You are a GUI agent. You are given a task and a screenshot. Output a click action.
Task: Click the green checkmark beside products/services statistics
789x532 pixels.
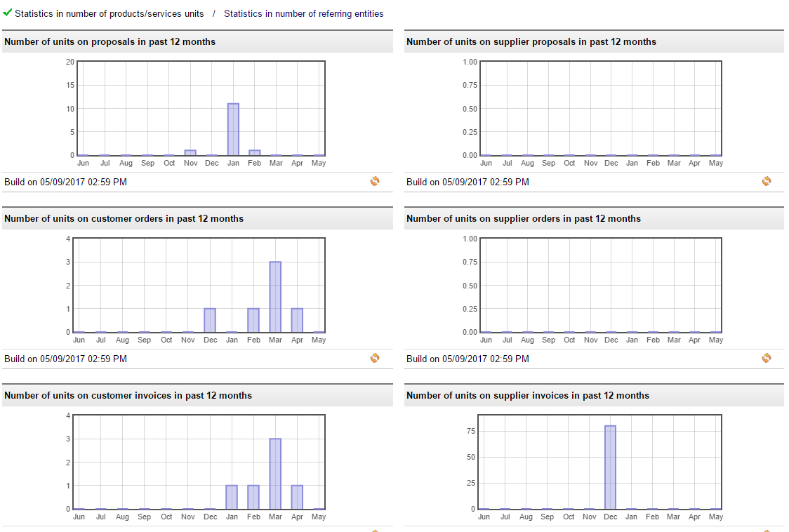[8, 13]
